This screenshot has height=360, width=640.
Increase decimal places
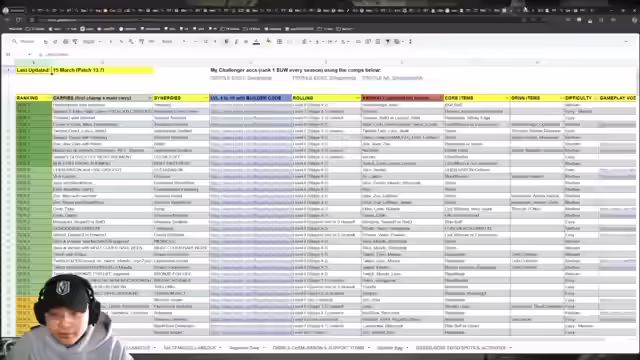(141, 42)
